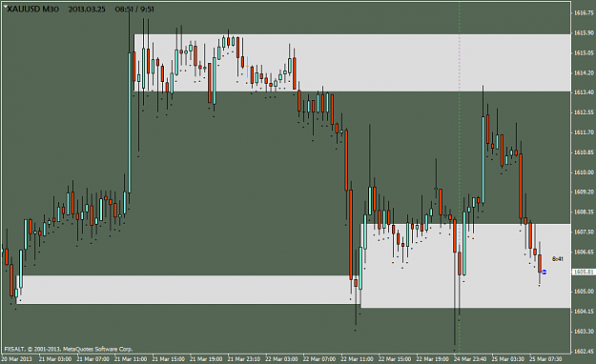The image size is (596, 364).
Task: Click the 21 Mar 23:10 time axis label
Action: pos(244,359)
